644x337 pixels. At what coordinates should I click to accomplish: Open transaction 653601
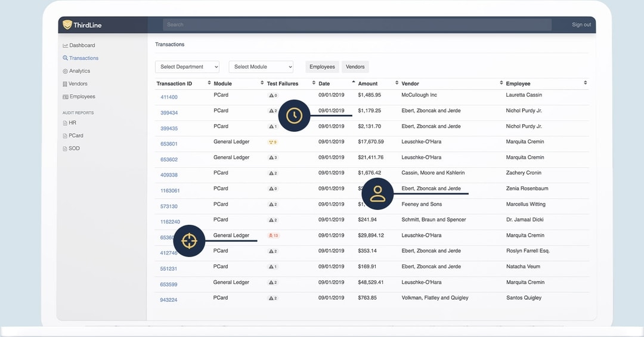click(x=169, y=144)
